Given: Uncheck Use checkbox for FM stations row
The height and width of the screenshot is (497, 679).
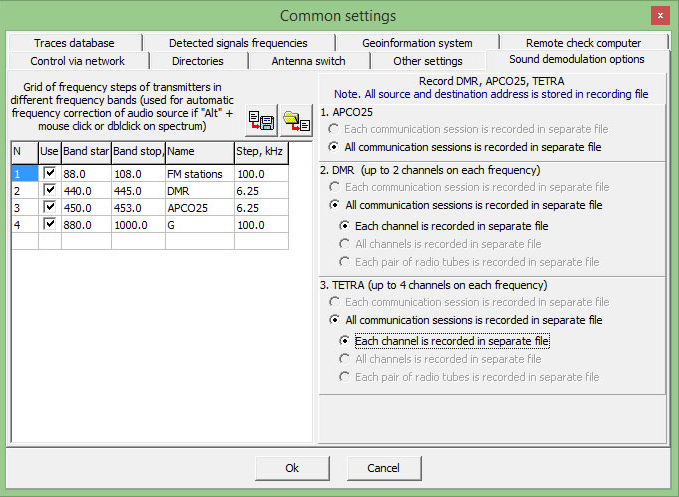Looking at the screenshot, I should (49, 173).
